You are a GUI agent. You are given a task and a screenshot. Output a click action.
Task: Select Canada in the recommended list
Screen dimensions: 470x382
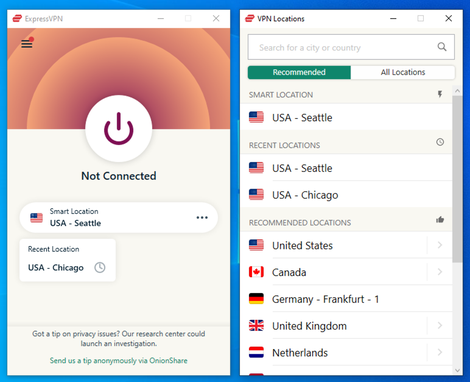(333, 272)
